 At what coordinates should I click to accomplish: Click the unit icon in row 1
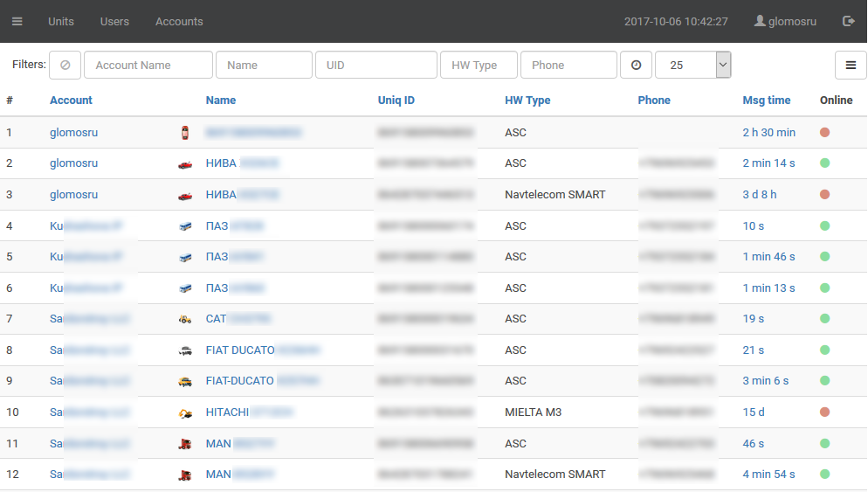184,133
